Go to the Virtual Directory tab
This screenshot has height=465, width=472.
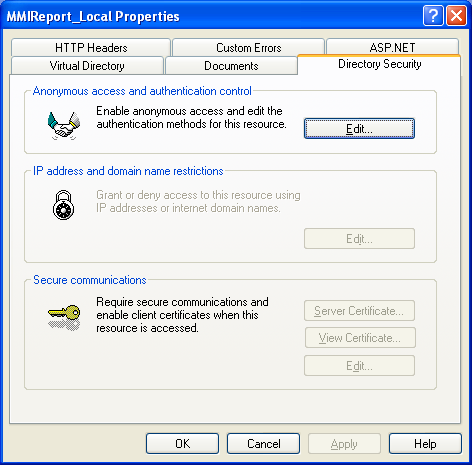point(87,65)
